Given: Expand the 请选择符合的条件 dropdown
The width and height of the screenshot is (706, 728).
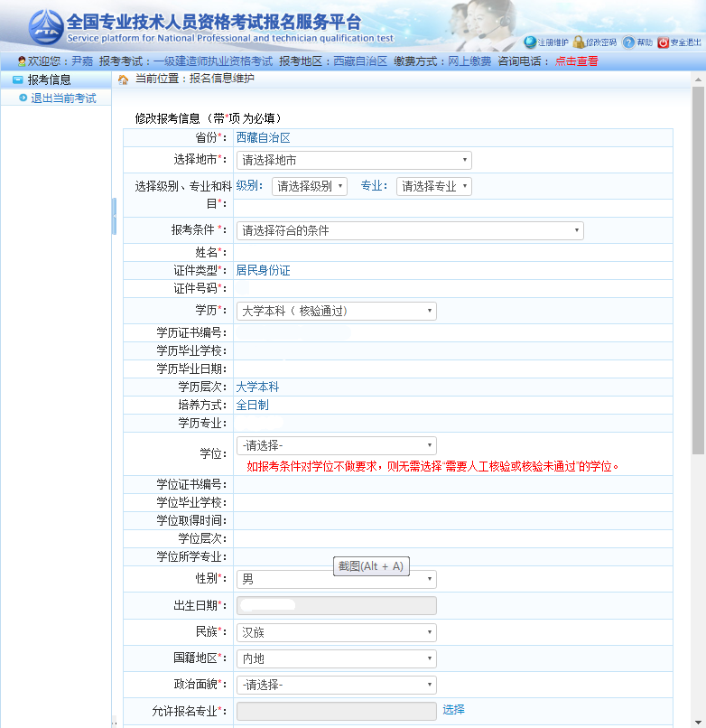Looking at the screenshot, I should (410, 230).
